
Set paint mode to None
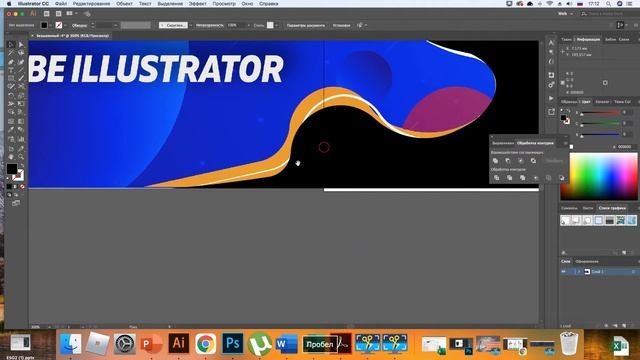coord(22,187)
